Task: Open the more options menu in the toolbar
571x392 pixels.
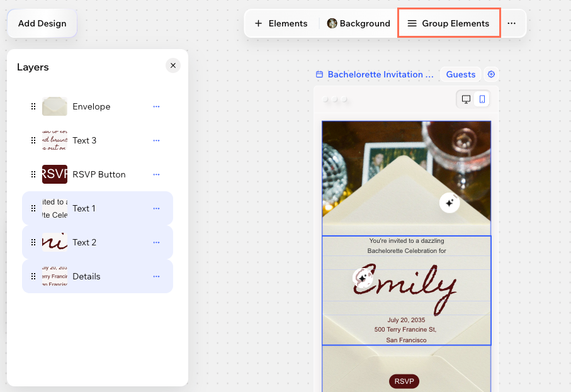Action: [x=512, y=23]
